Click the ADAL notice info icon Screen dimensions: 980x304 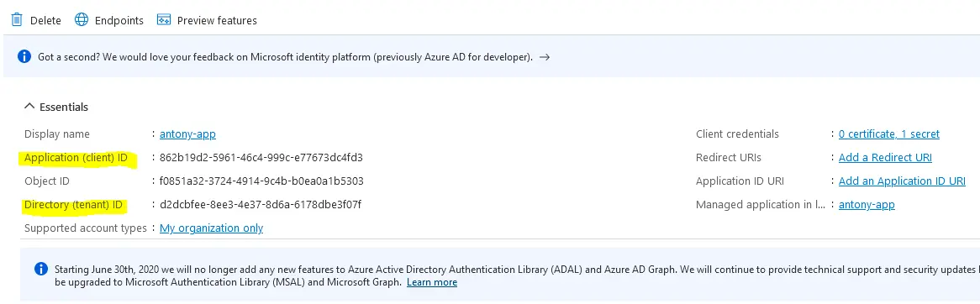(40, 269)
